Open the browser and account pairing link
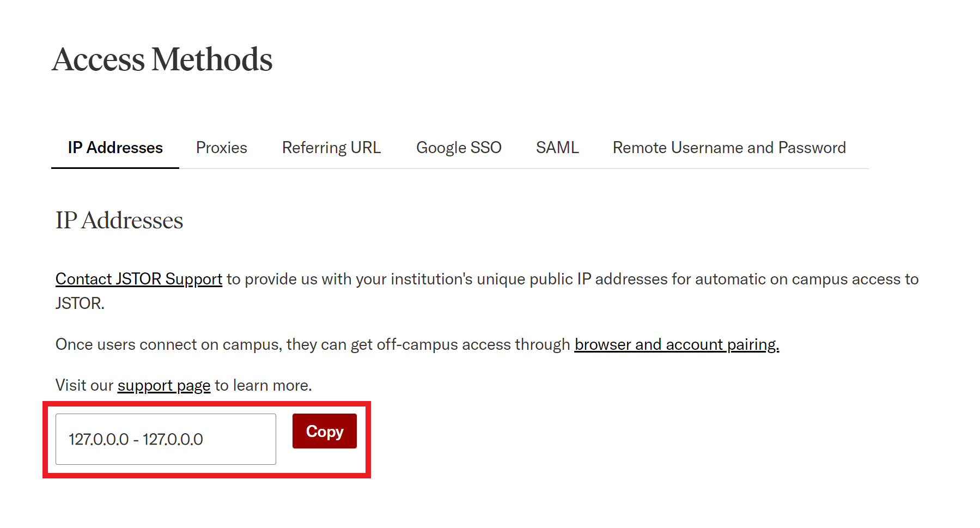The height and width of the screenshot is (528, 980). click(x=677, y=344)
